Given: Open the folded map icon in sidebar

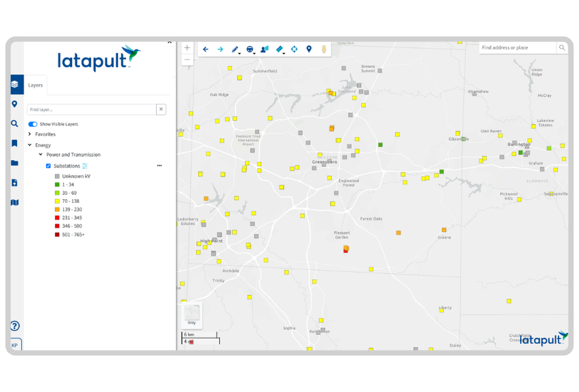Looking at the screenshot, I should click(x=14, y=202).
